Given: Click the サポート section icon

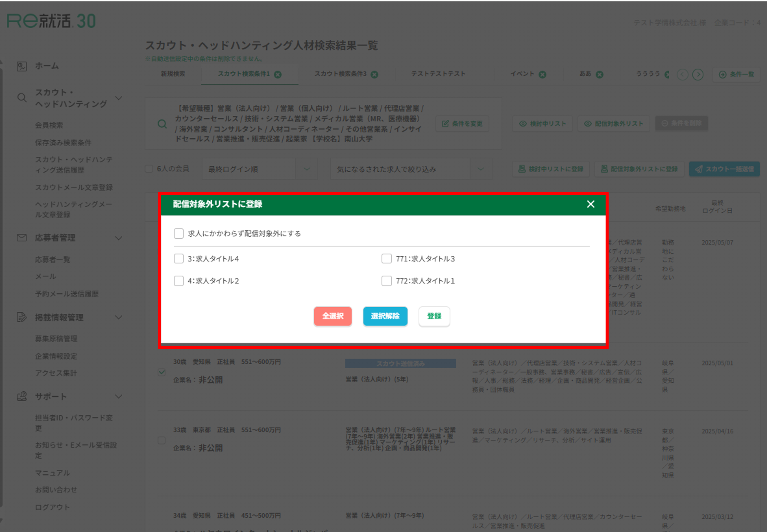Looking at the screenshot, I should point(22,396).
